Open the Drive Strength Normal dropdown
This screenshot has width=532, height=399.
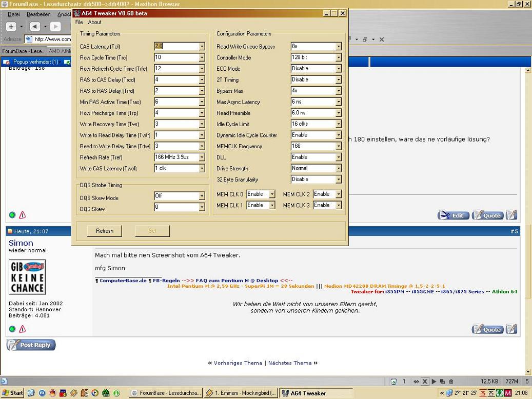coord(338,168)
